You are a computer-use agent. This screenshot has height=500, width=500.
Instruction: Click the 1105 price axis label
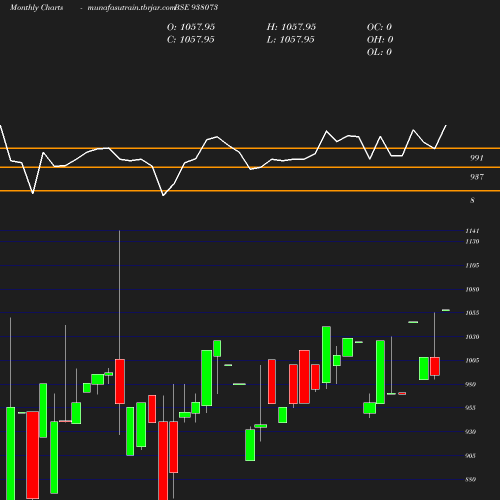click(472, 265)
